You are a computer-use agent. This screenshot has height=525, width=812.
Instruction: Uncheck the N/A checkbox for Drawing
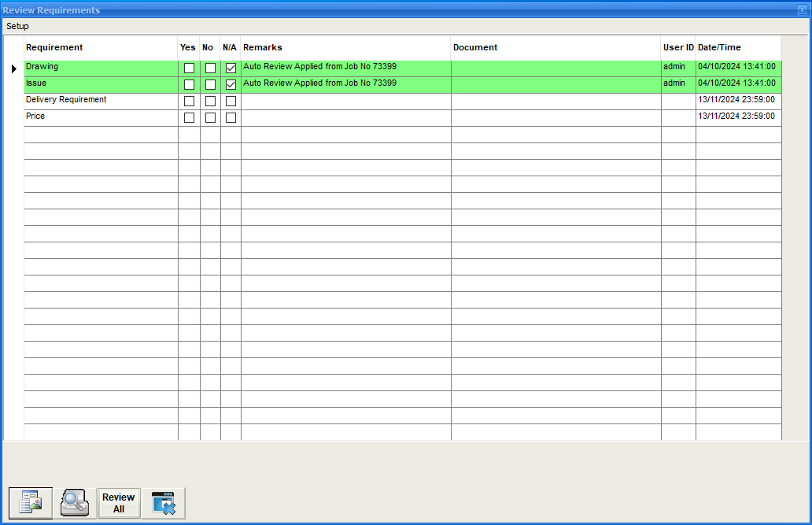coord(231,68)
